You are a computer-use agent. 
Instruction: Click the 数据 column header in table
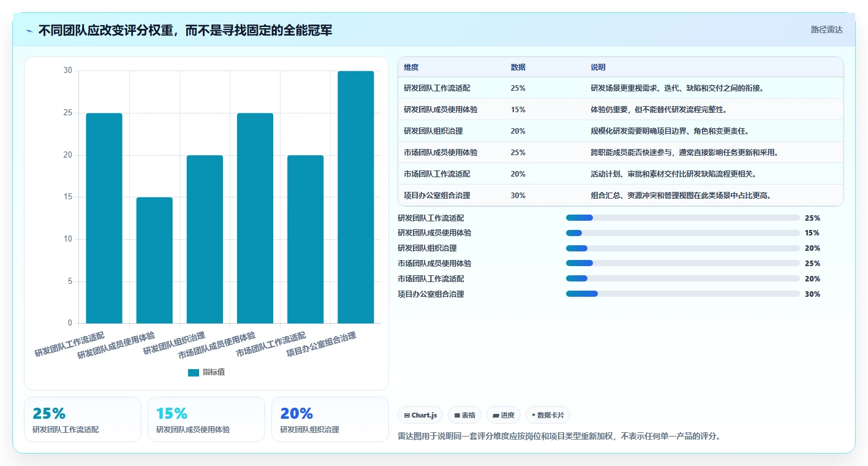coord(518,67)
